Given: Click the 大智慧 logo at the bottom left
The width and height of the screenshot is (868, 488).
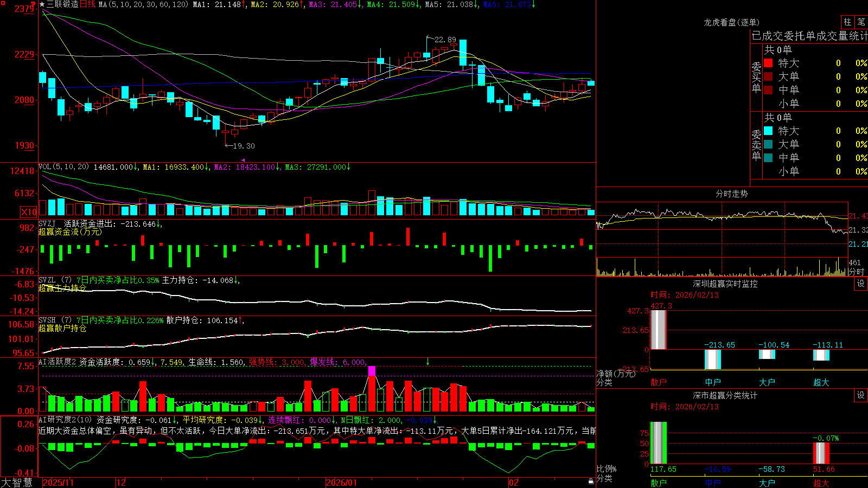Looking at the screenshot, I should pos(17,483).
